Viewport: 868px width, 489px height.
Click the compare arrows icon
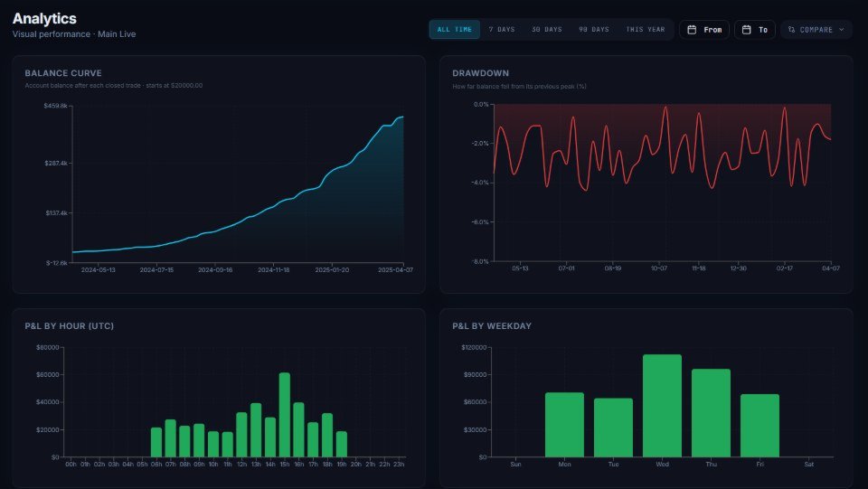(792, 30)
